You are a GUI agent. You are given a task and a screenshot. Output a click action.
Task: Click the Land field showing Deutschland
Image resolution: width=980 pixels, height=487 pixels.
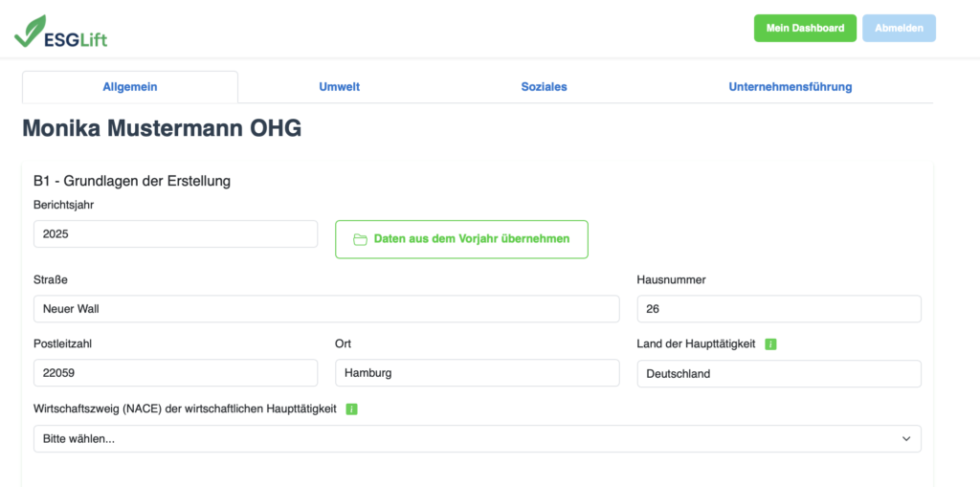click(x=778, y=373)
